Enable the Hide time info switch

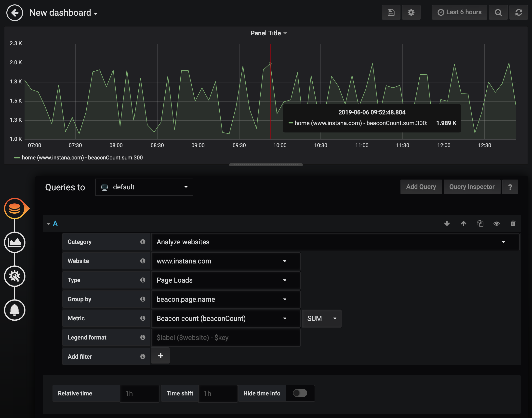(x=300, y=393)
